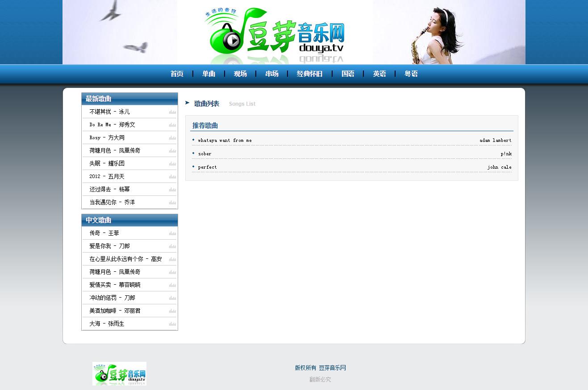
Task: Click the equalizer icon beside 2012 - 五月天
Action: coord(172,177)
